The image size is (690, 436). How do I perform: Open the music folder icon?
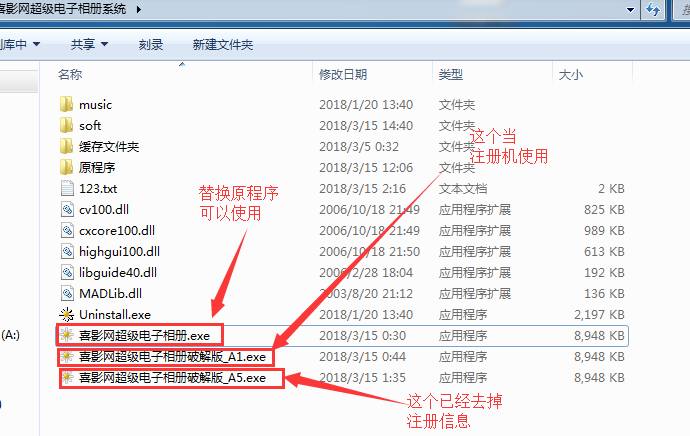(x=66, y=104)
